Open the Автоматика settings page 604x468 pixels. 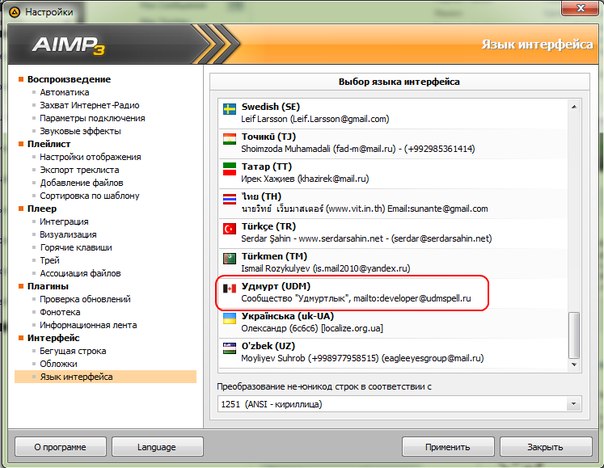pyautogui.click(x=64, y=92)
